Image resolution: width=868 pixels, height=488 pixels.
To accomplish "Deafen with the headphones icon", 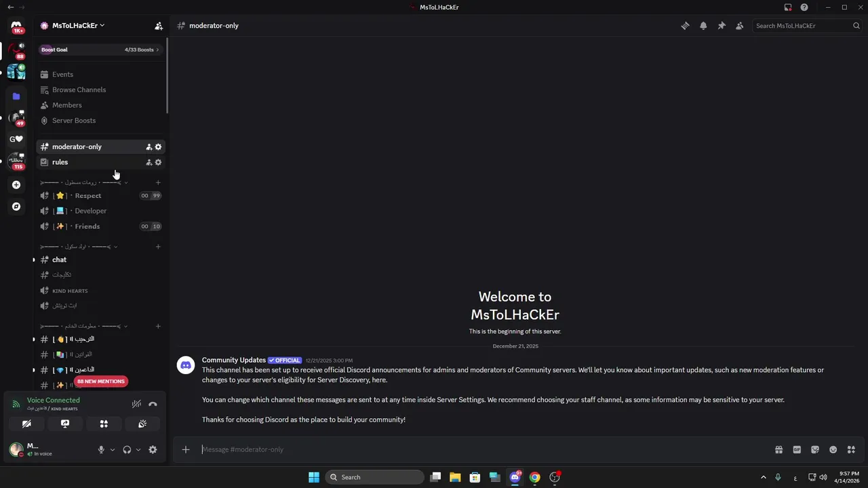I will pos(127,449).
